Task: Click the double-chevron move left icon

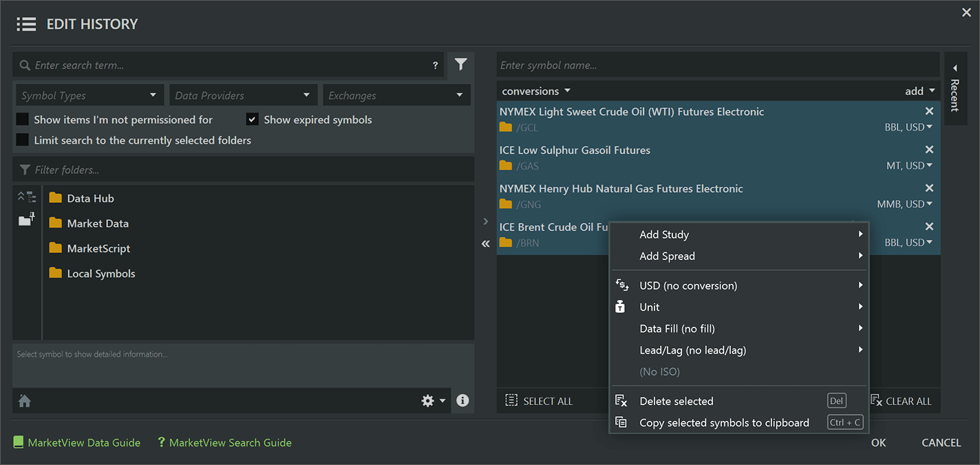Action: 486,244
